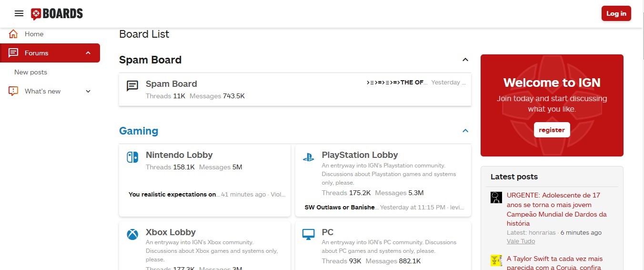Click the Log in button
The width and height of the screenshot is (644, 270).
tap(616, 13)
